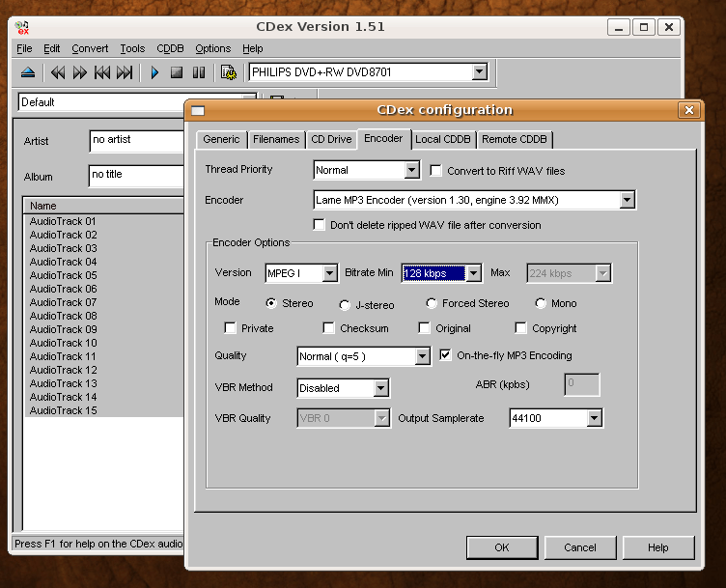Select AudioTrack 15 in track list

(x=64, y=410)
